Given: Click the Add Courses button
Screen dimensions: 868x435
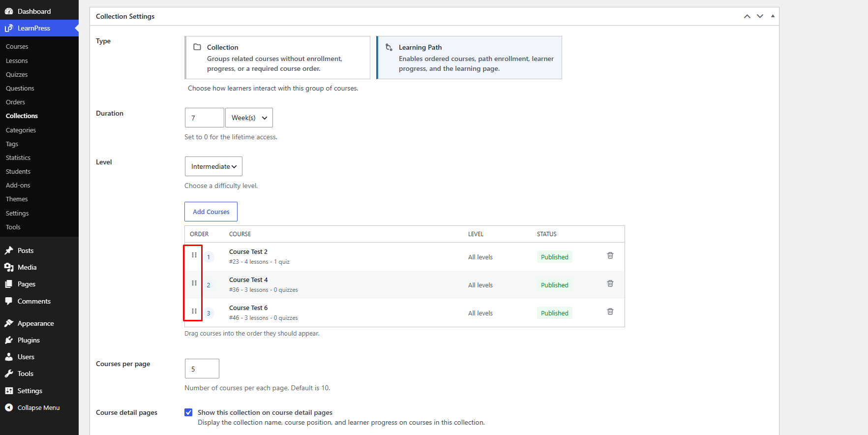Looking at the screenshot, I should point(211,212).
